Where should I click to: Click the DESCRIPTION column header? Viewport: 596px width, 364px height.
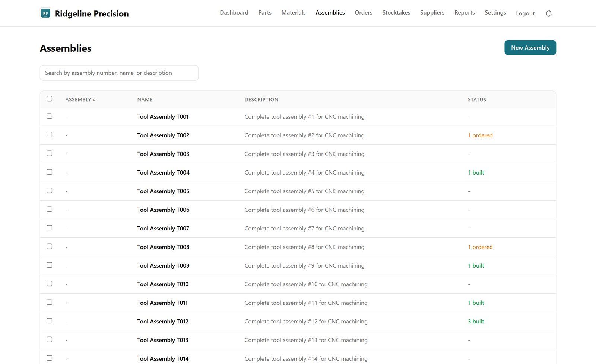click(x=261, y=100)
